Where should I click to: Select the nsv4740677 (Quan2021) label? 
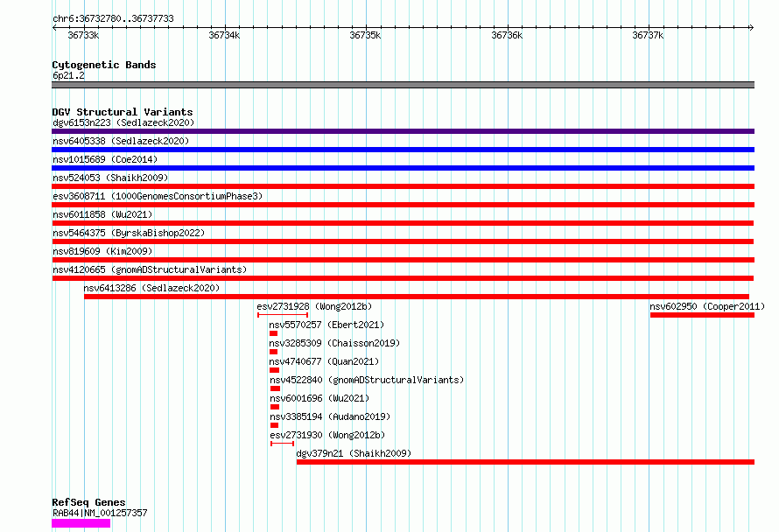click(324, 361)
